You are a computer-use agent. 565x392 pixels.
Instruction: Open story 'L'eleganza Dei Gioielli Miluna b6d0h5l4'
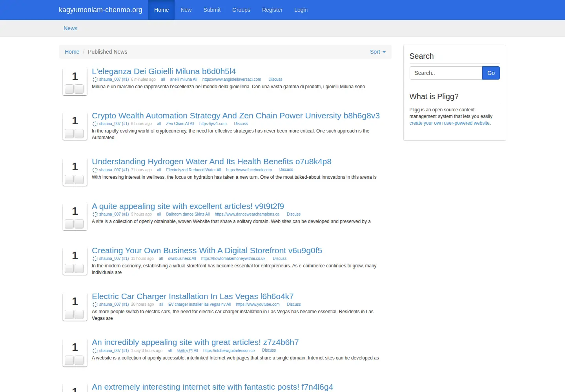point(164,71)
